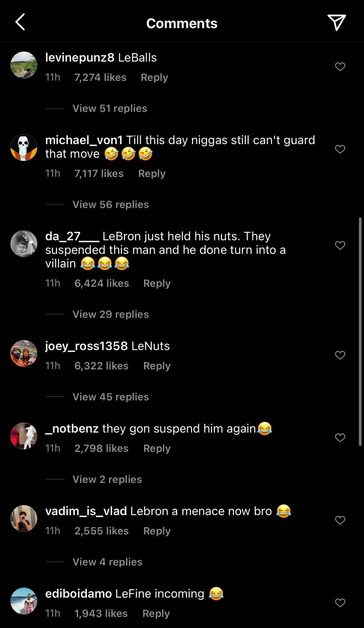Open vadim_is_vlad's profile avatar
The height and width of the screenshot is (628, 364).
tap(24, 518)
